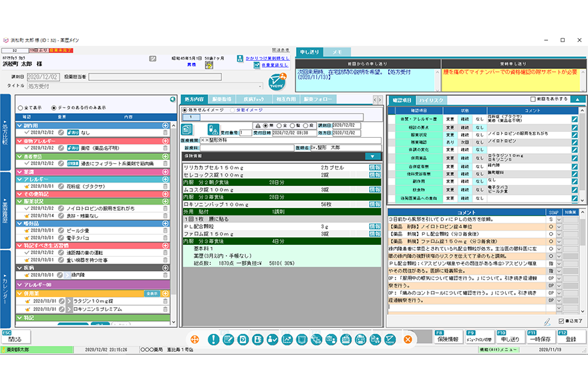Click the orange X icon in bottom toolbar

tap(407, 339)
